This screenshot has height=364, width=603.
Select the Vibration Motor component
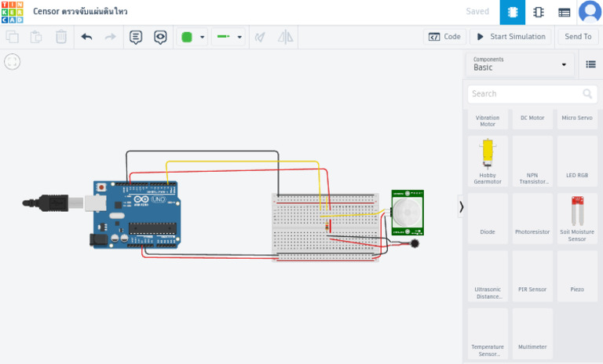[x=488, y=119]
